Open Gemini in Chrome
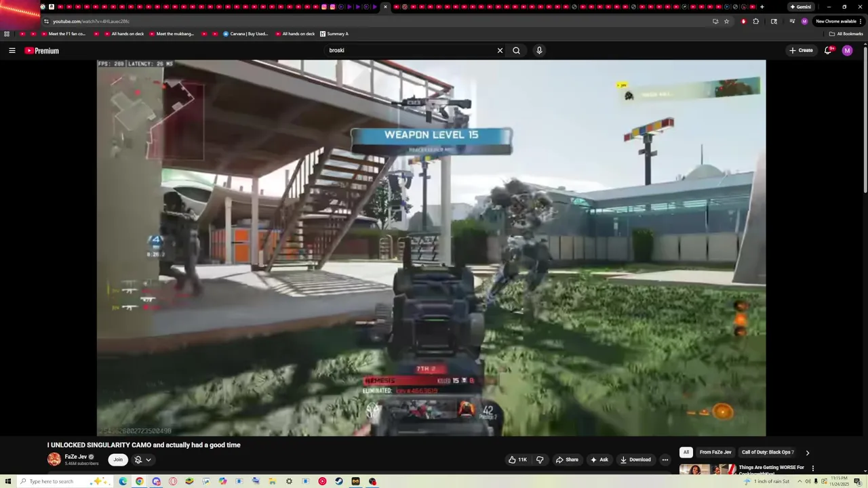The height and width of the screenshot is (488, 868). tap(800, 7)
